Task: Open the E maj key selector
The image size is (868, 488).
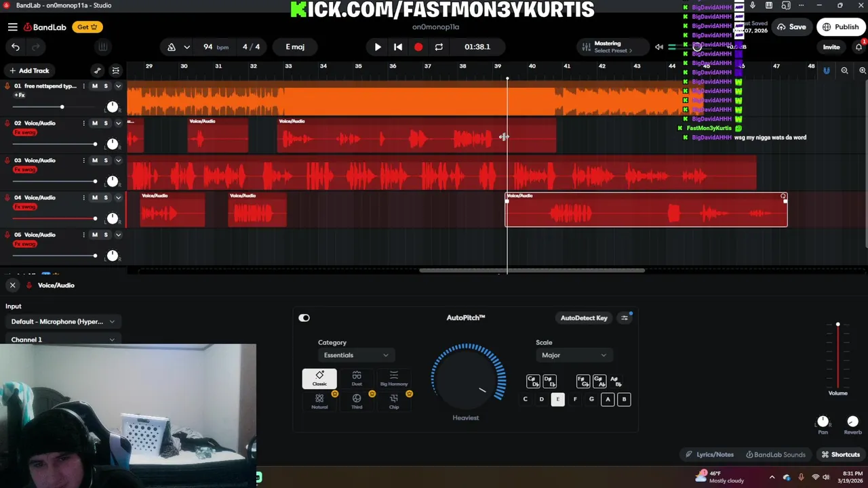Action: pos(295,47)
